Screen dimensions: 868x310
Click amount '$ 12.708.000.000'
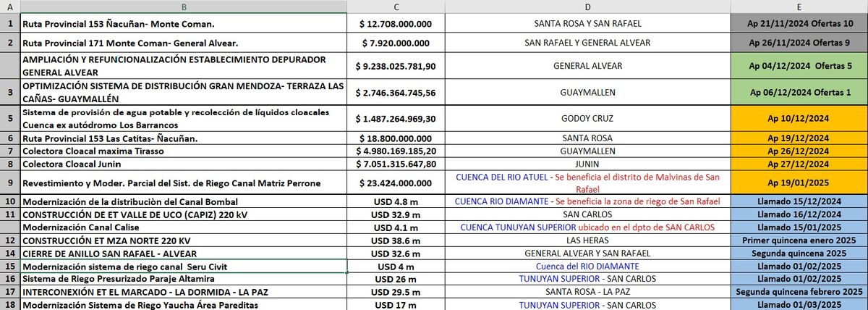396,23
